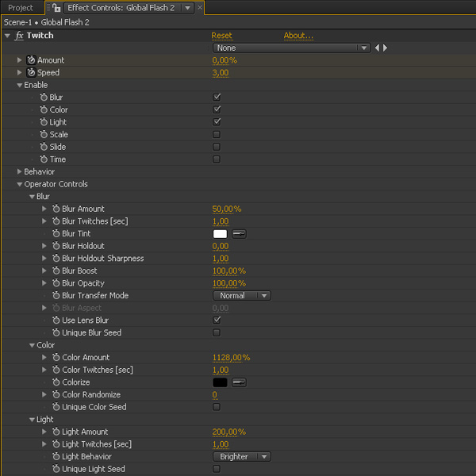Open the white Blur Tint swatch
The image size is (476, 476).
[220, 234]
